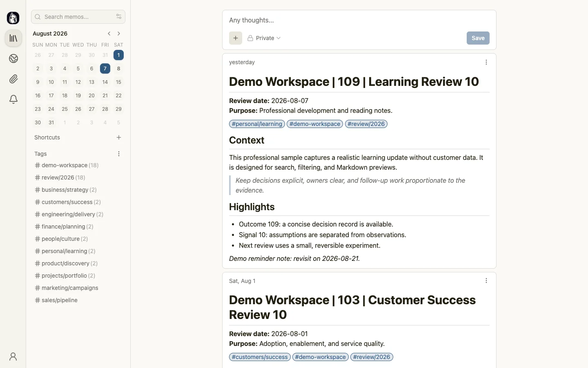588x368 pixels.
Task: Filter by business/strategy tag
Action: [66, 190]
